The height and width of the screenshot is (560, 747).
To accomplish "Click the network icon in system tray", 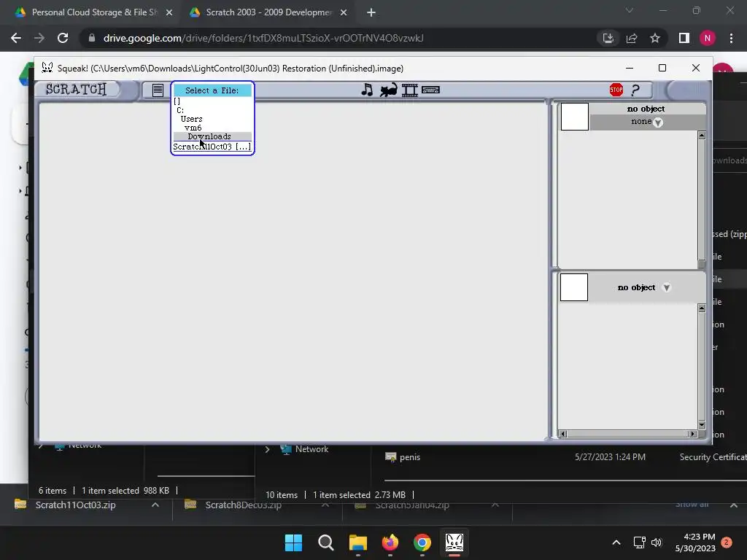I will (639, 542).
